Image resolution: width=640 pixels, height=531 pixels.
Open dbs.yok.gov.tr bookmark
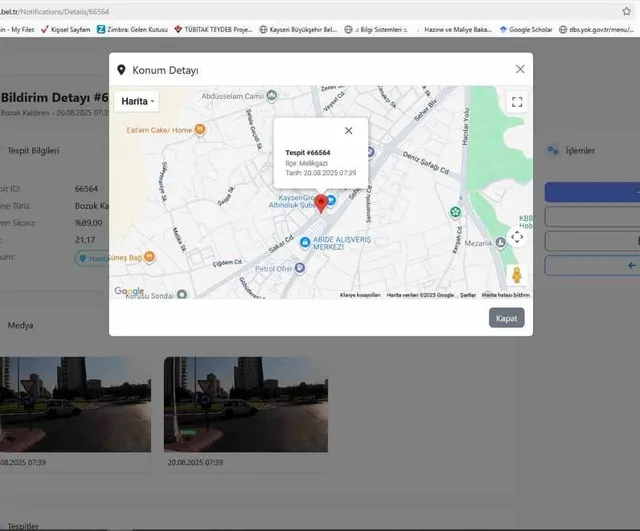596,29
